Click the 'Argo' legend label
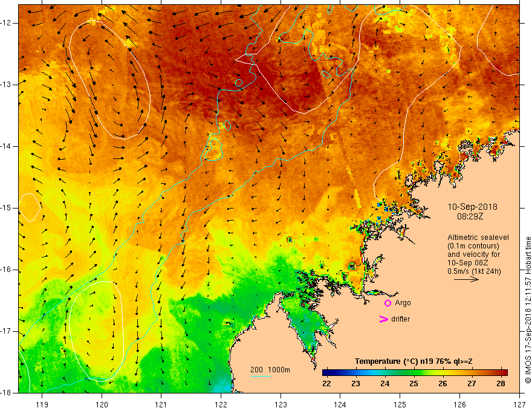Screen dimensions: 532x411 point(403,303)
